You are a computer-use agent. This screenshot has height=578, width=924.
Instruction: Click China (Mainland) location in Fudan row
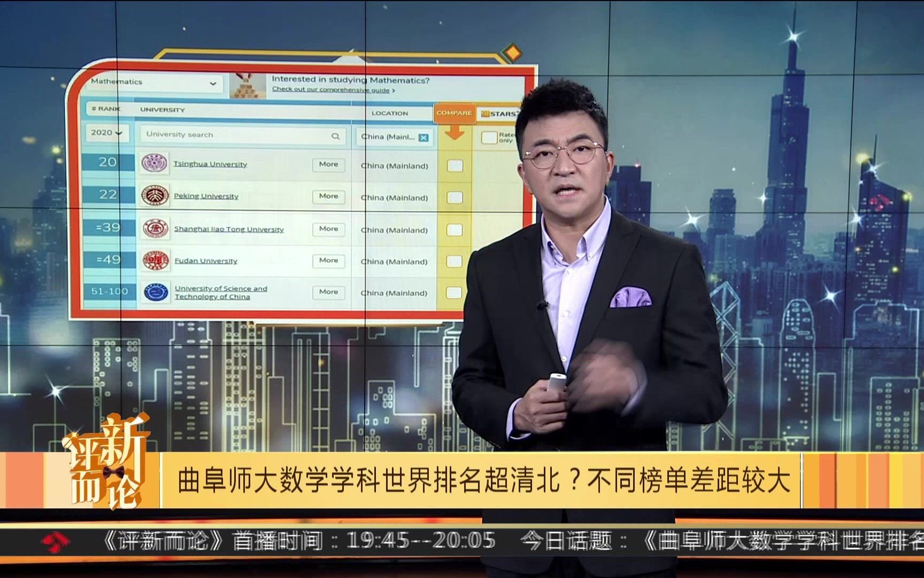coord(394,262)
